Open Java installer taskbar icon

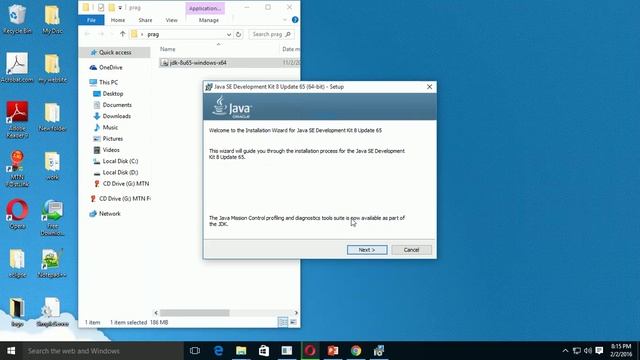(379, 351)
